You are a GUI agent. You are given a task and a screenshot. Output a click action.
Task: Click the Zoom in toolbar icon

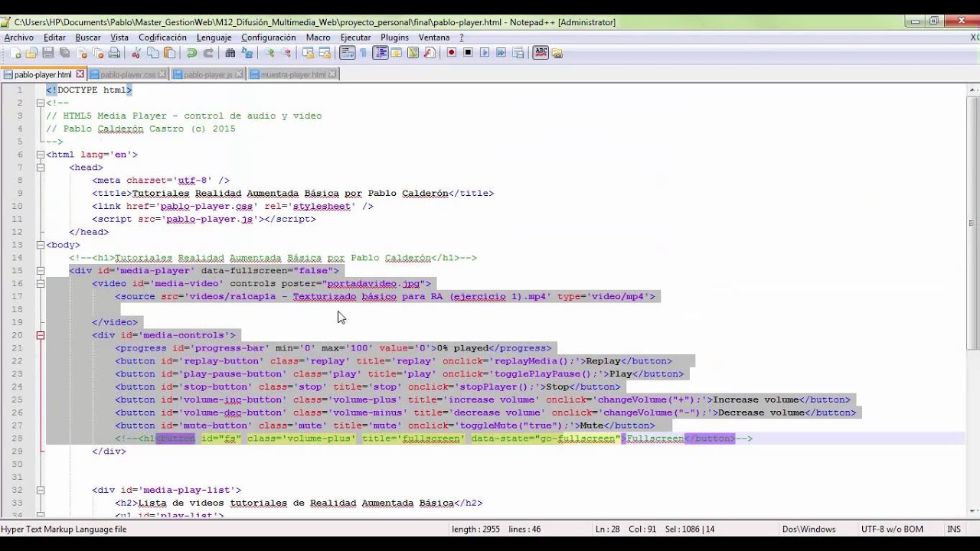click(x=269, y=53)
